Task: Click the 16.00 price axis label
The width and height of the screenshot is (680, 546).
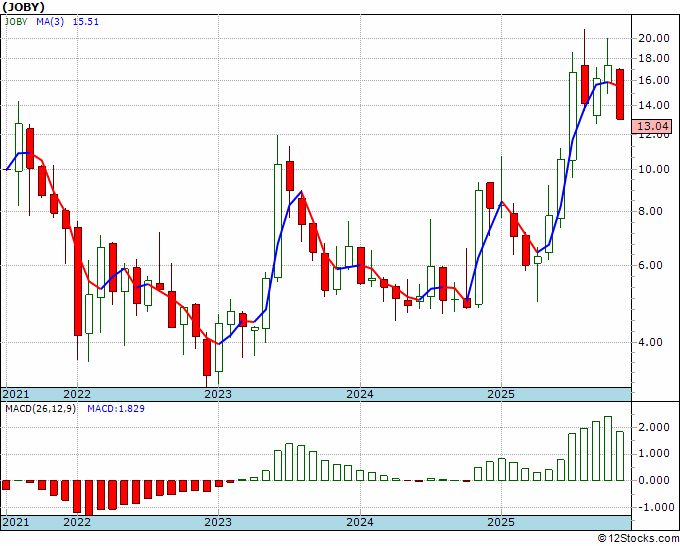Action: [654, 80]
